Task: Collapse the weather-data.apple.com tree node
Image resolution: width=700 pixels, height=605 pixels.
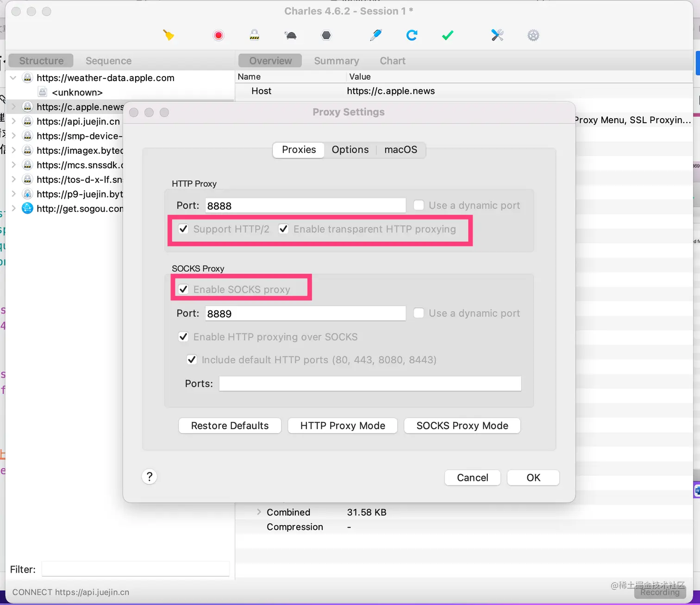Action: click(13, 78)
